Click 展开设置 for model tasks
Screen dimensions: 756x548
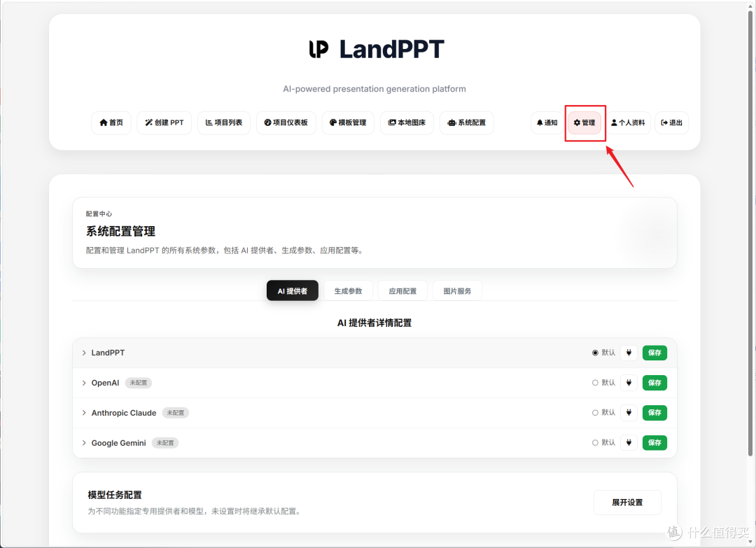[627, 503]
